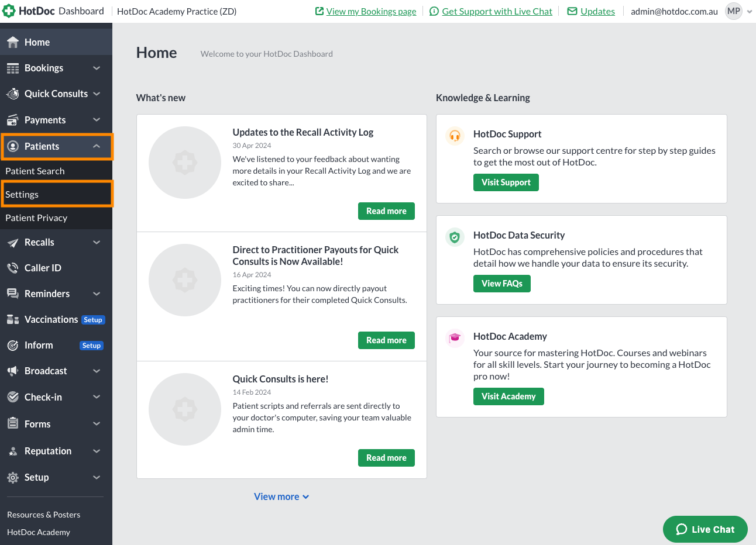Expand the Reminders menu chevron
This screenshot has height=545, width=756.
[x=97, y=294]
